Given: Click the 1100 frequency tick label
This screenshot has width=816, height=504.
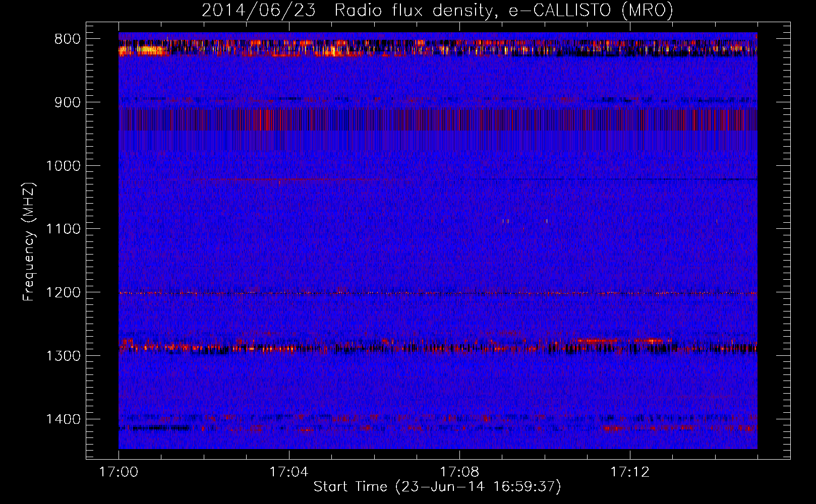Looking at the screenshot, I should 63,229.
